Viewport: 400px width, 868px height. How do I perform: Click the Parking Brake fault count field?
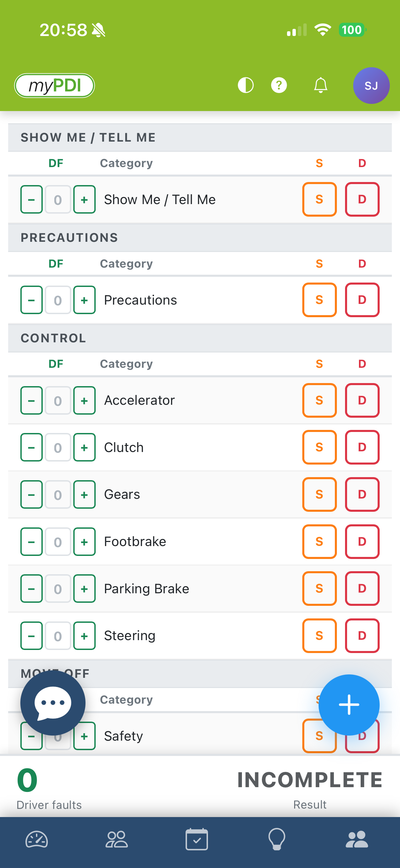(x=58, y=589)
